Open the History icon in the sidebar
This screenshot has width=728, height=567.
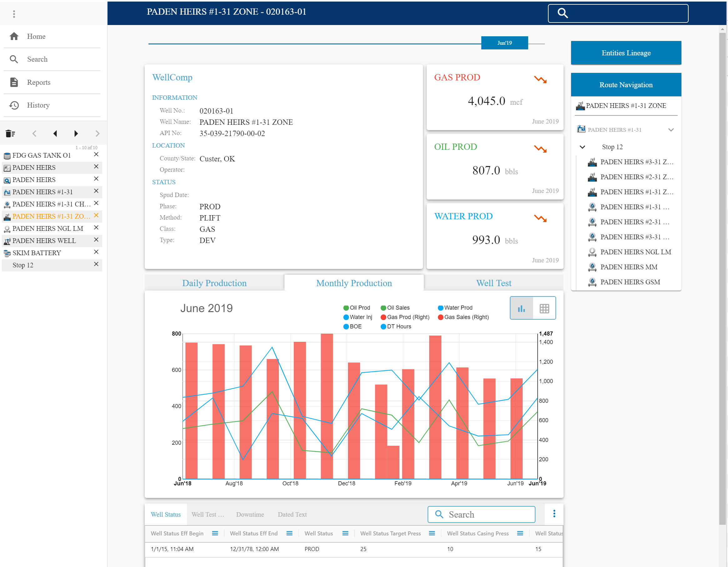coord(14,105)
